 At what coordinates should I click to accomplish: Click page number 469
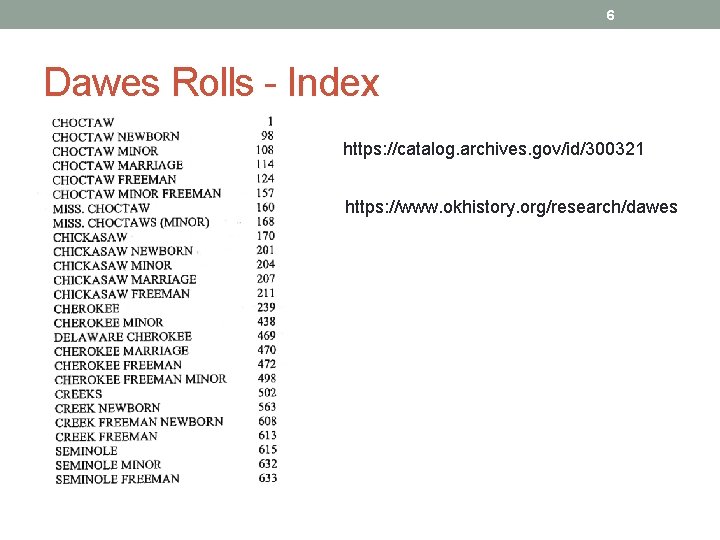[x=266, y=336]
